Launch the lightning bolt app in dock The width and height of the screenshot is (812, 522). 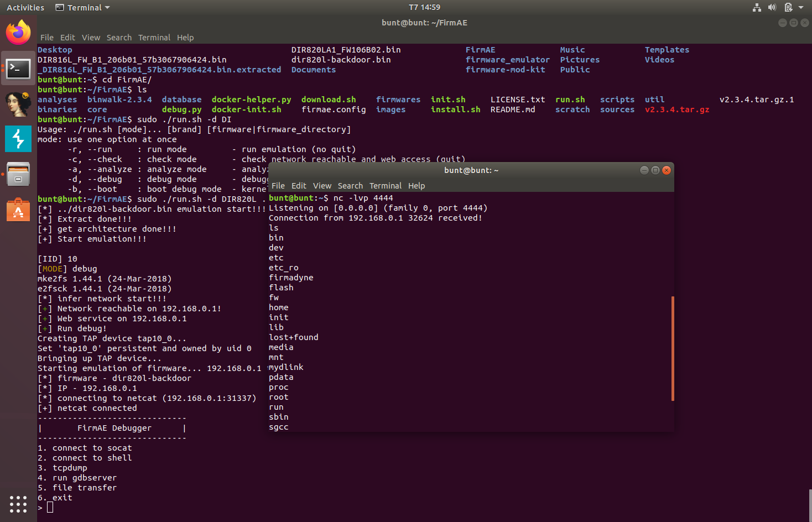(18, 139)
